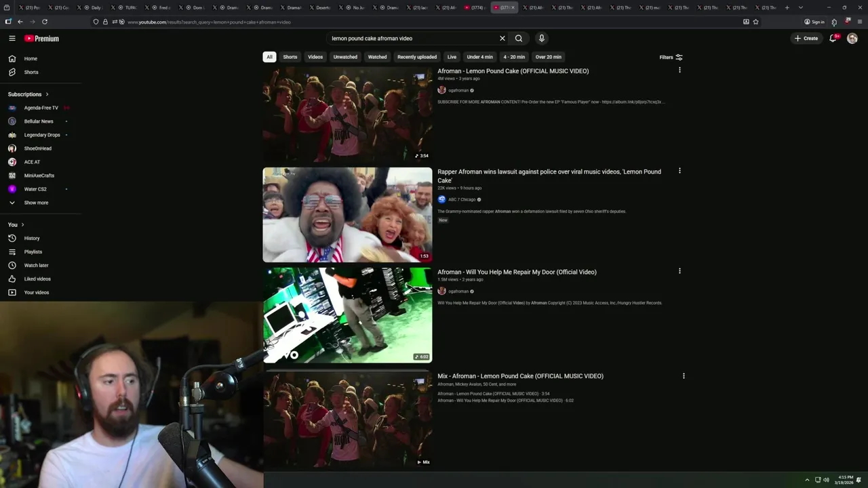This screenshot has width=868, height=488.
Task: Click the ACE AT channel avatar
Action: pyautogui.click(x=12, y=162)
